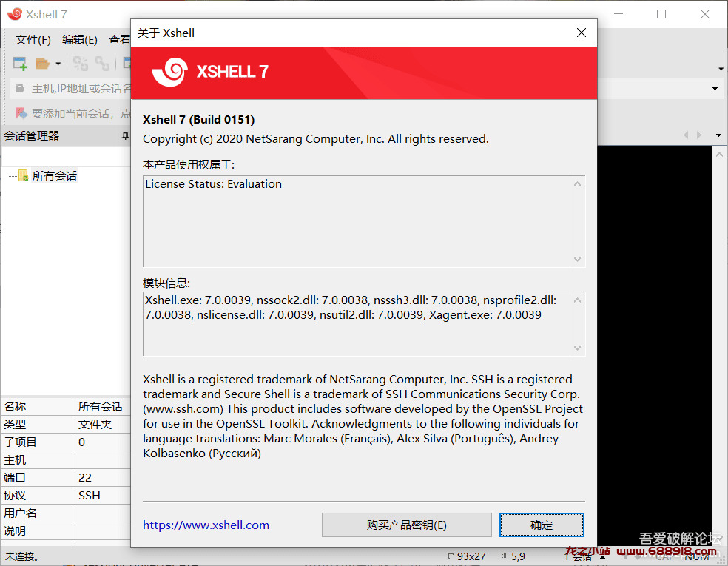Click 'License Status: Evaluation' text

click(213, 184)
